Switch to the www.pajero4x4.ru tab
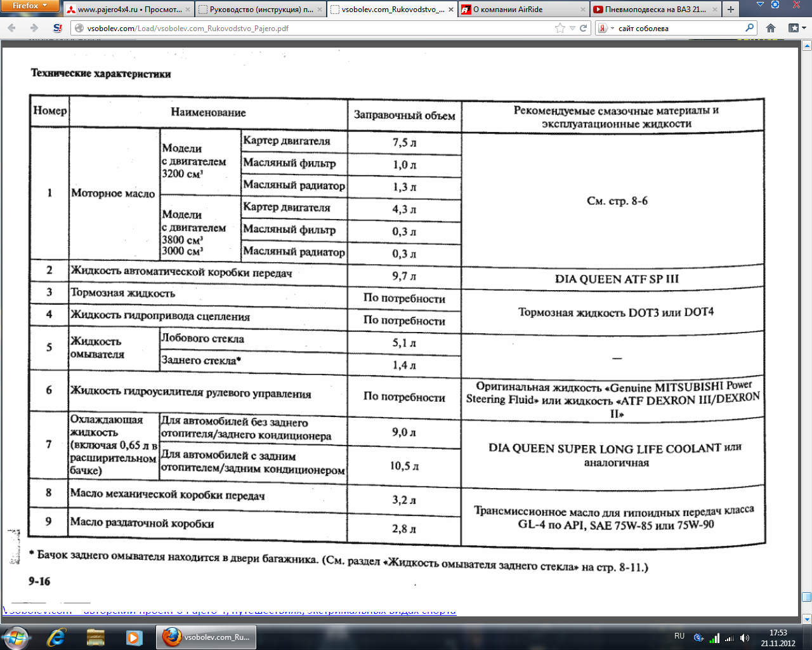 (128, 10)
